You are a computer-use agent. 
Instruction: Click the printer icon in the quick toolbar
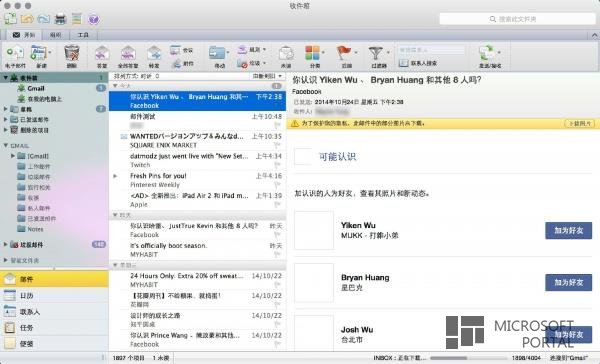[60, 18]
